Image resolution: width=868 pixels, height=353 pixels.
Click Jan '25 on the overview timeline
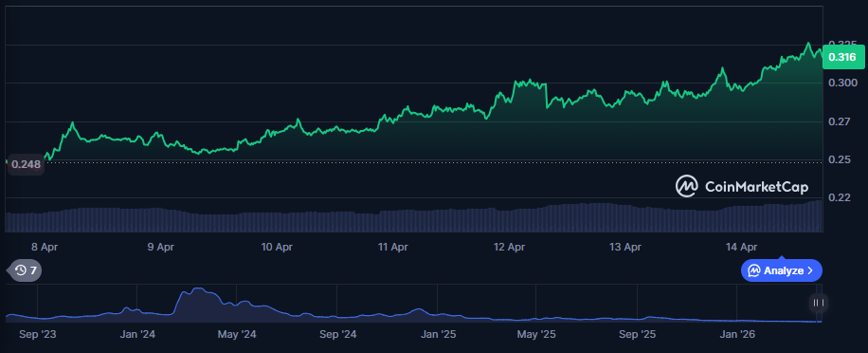click(x=438, y=335)
